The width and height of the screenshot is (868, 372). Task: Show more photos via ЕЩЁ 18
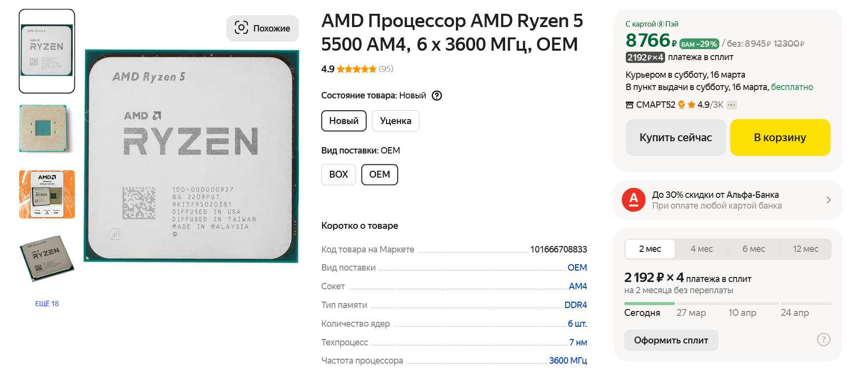(x=47, y=304)
